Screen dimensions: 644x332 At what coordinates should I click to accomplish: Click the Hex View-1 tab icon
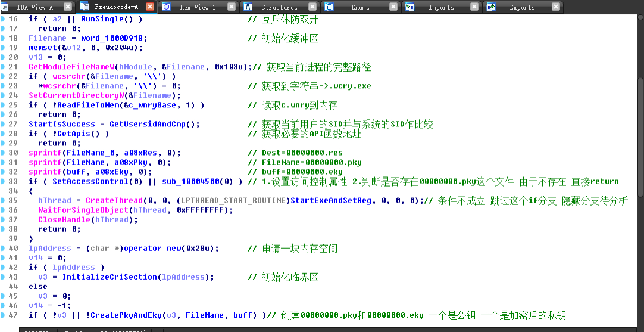(166, 7)
